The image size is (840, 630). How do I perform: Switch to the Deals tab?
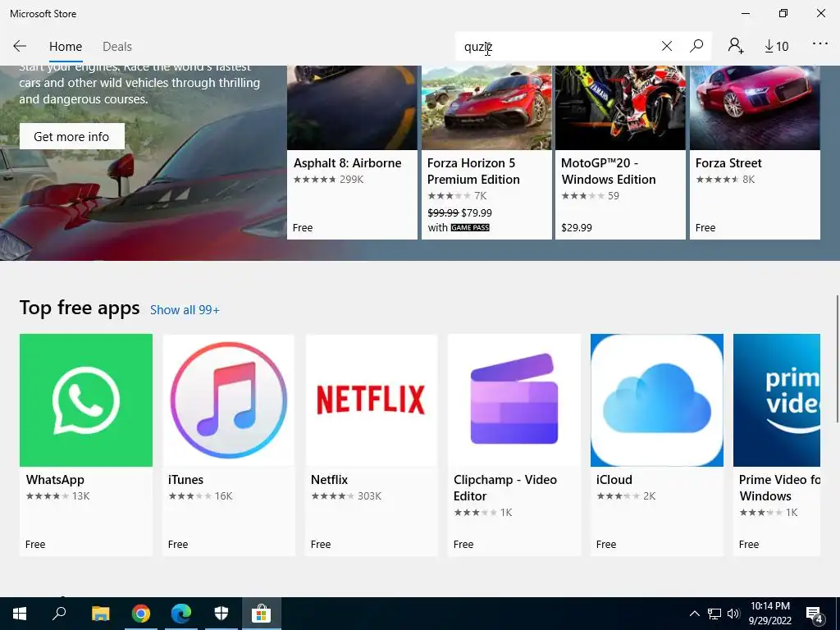[117, 47]
